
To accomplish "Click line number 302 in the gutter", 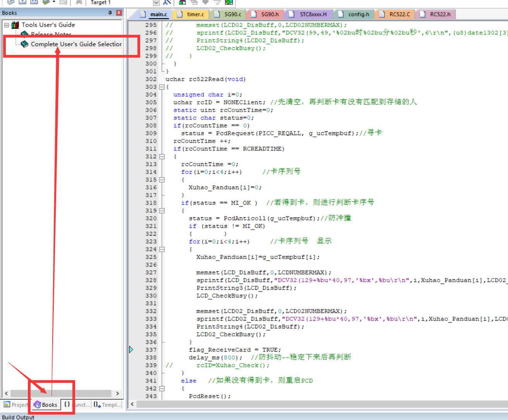I will point(151,79).
